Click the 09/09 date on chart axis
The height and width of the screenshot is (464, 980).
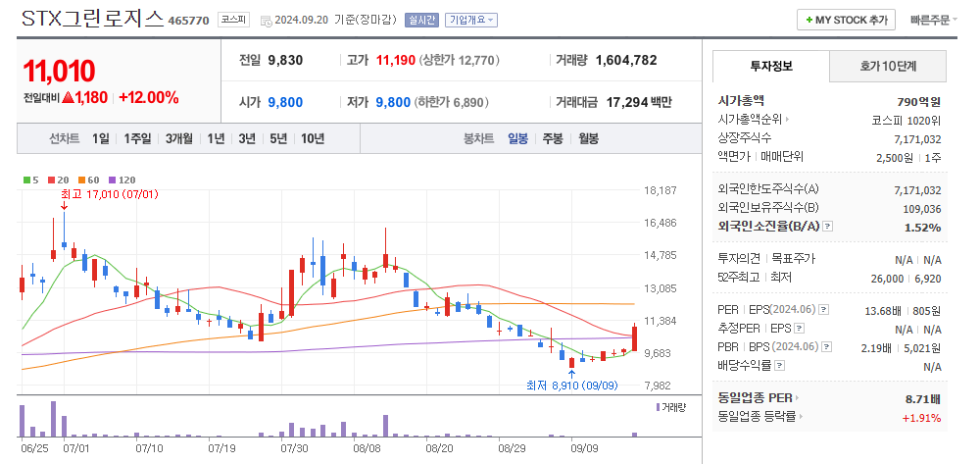[584, 449]
